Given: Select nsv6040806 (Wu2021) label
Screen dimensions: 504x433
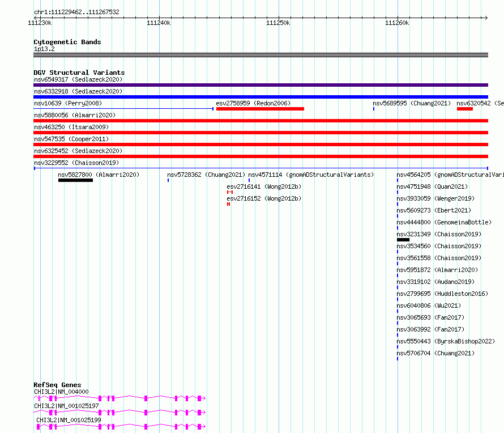Looking at the screenshot, I should coord(429,305).
